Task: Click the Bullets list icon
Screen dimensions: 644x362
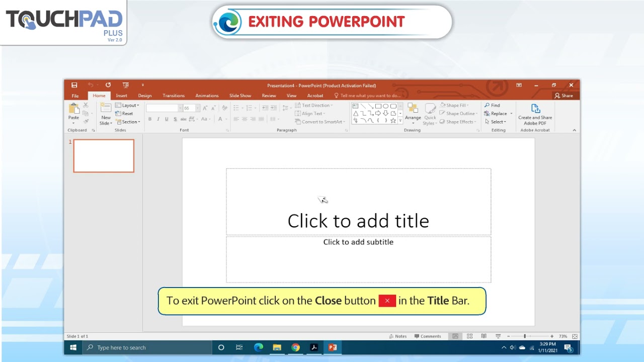Action: pyautogui.click(x=236, y=108)
